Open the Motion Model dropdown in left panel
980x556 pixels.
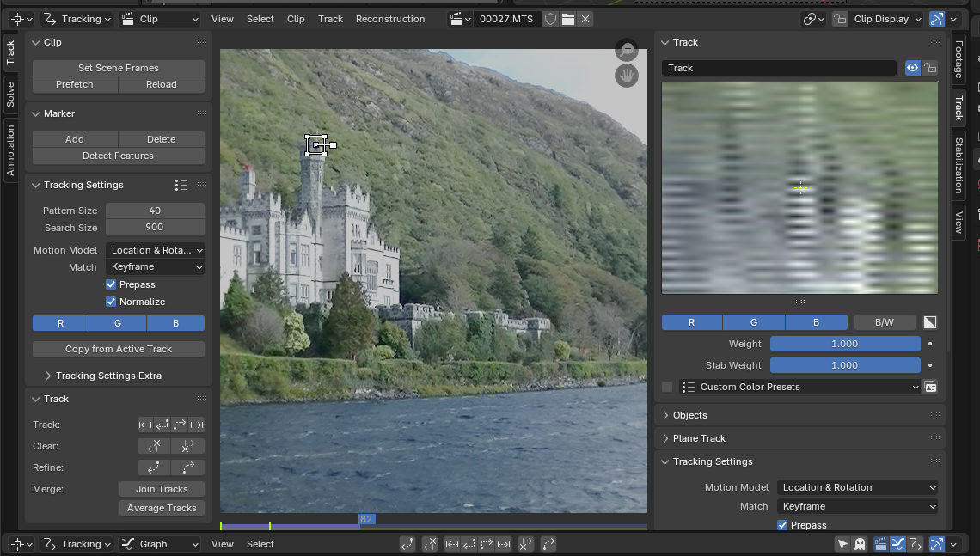(x=155, y=250)
